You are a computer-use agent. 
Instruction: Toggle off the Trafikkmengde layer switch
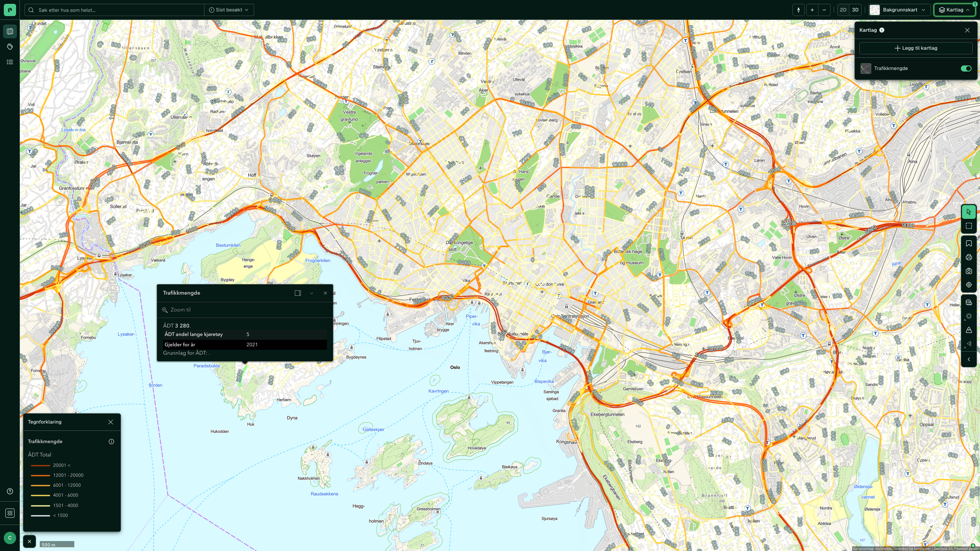coord(966,68)
